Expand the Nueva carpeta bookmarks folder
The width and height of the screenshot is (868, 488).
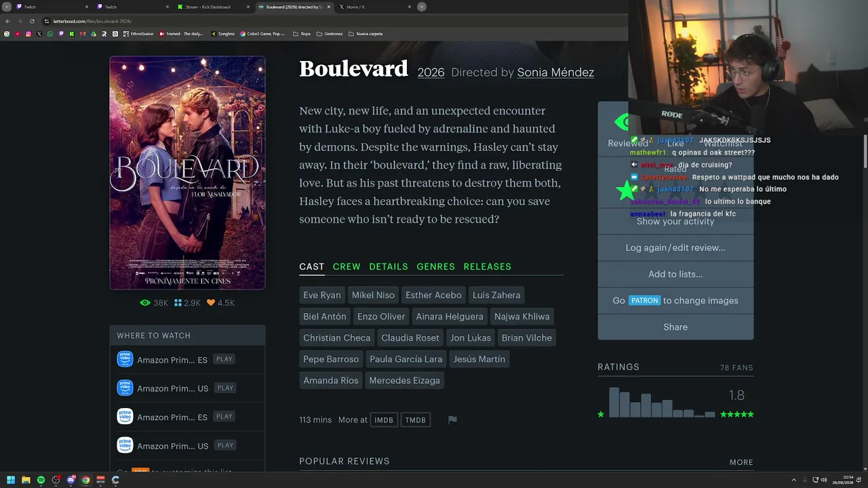point(366,34)
